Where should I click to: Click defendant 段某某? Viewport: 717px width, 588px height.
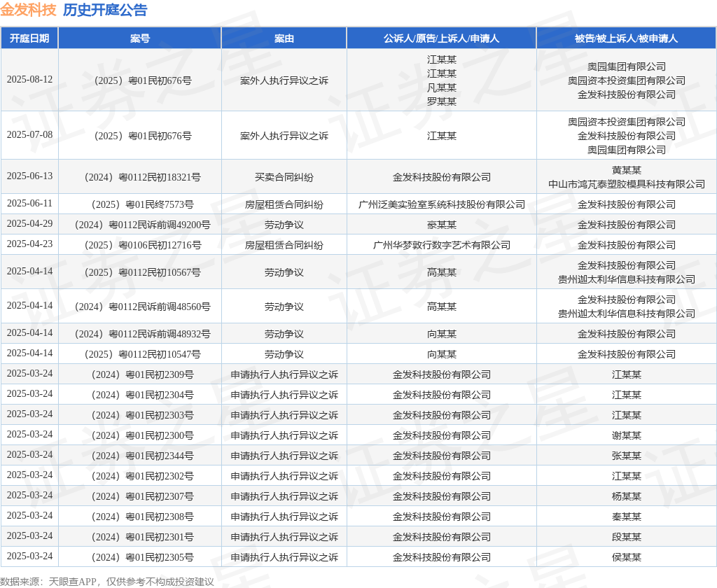coord(627,537)
